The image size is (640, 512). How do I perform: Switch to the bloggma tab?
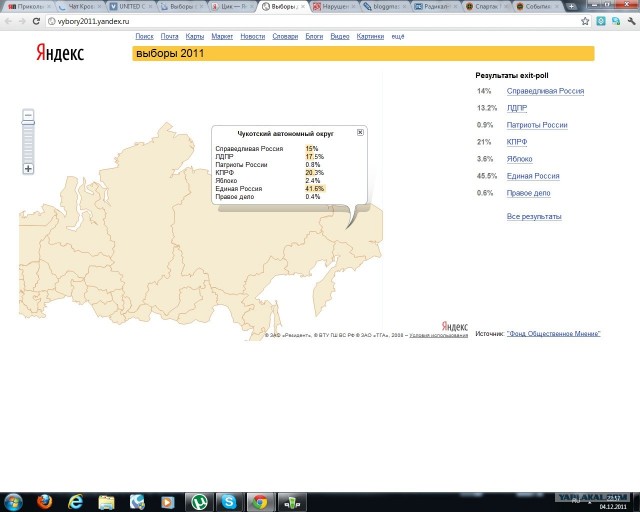tap(385, 7)
